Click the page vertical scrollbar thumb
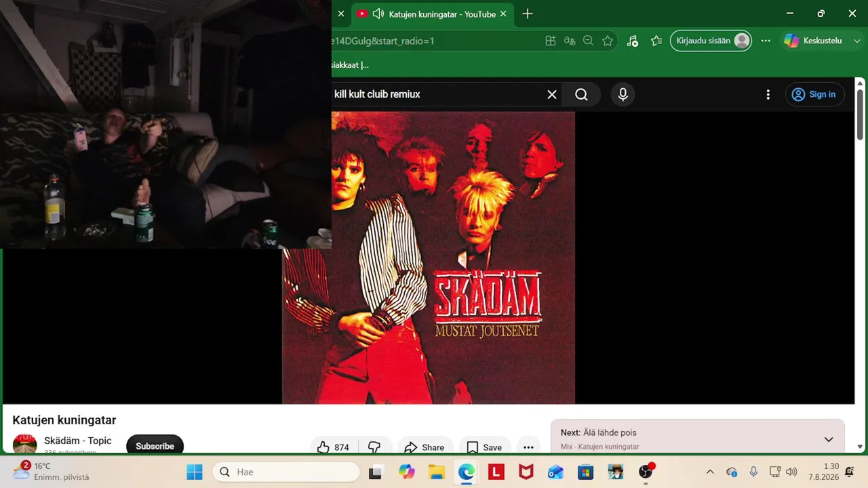 pos(860,114)
